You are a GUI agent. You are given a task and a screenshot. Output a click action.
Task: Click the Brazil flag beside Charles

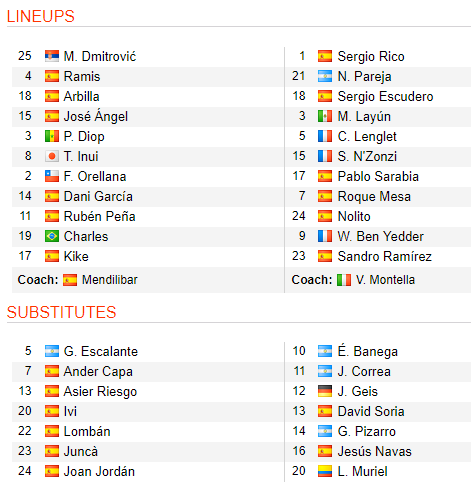click(x=52, y=236)
